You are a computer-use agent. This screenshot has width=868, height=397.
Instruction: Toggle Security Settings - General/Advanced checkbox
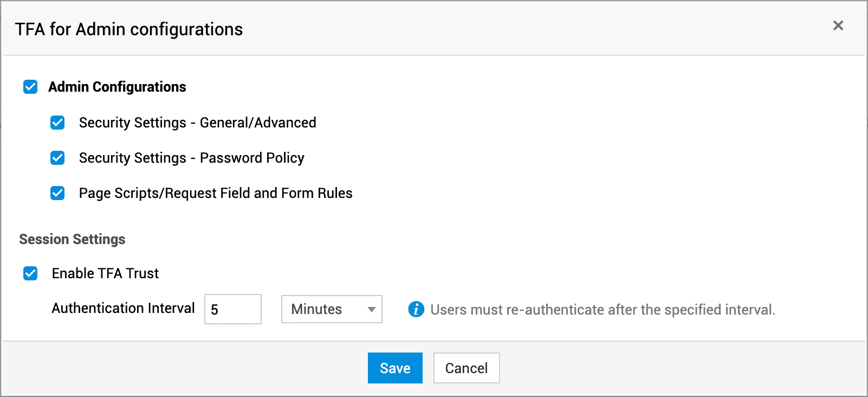(x=57, y=123)
